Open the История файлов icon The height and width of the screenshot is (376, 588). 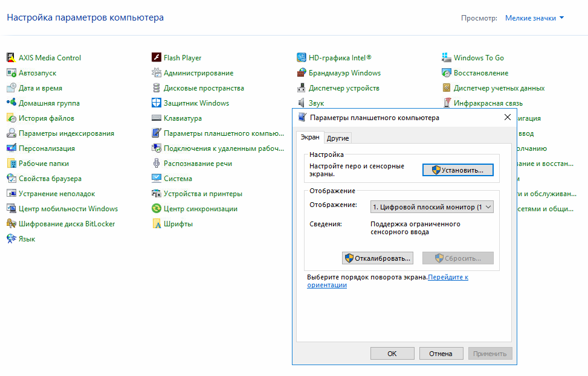[x=11, y=118]
